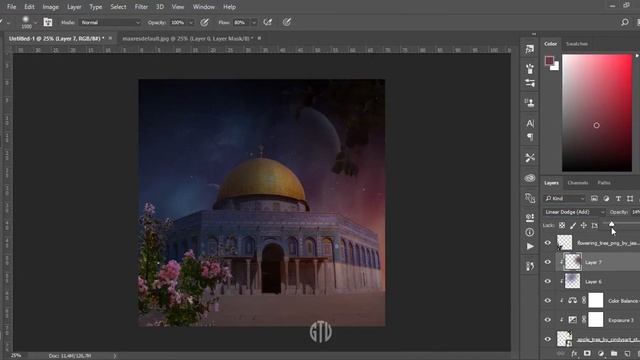The height and width of the screenshot is (360, 640).
Task: Open the History panel icon
Action: pos(530,49)
